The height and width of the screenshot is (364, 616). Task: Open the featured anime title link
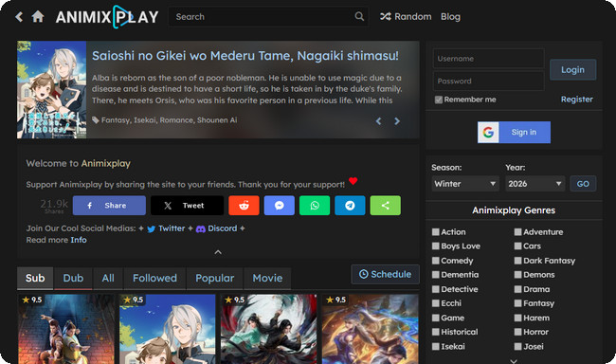pos(245,56)
